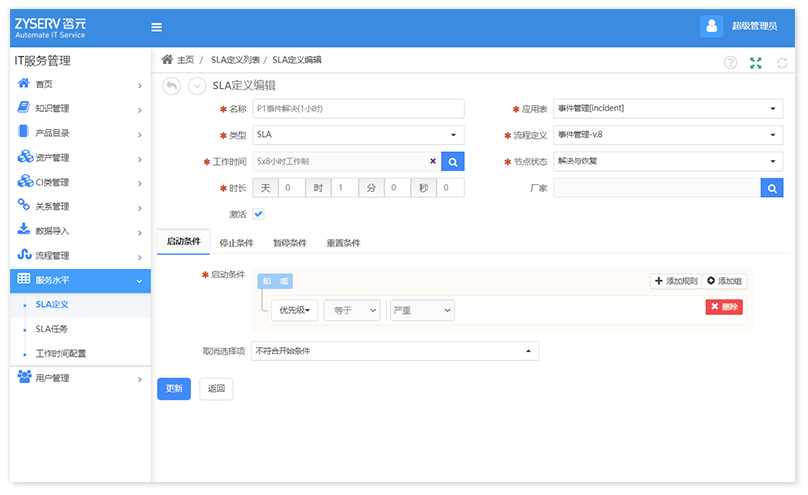Collapse the 服务水平 menu chevron
Screen dimensions: 808x495
tap(139, 281)
